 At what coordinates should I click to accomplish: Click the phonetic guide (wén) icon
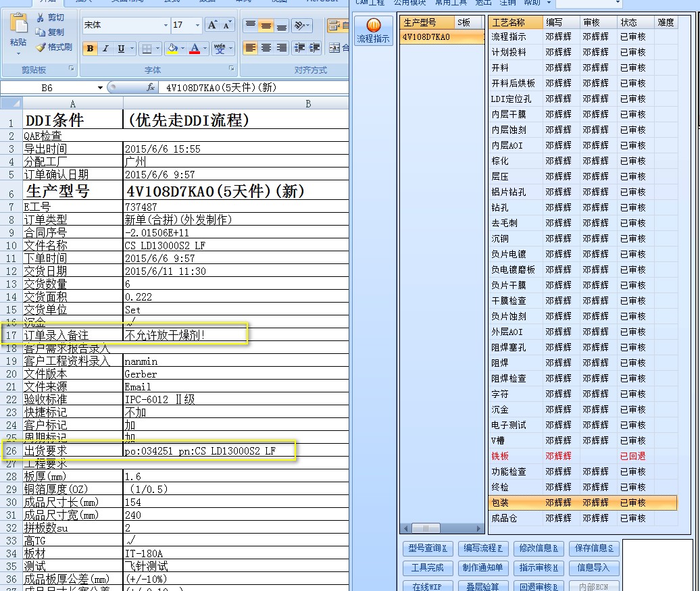tap(219, 48)
